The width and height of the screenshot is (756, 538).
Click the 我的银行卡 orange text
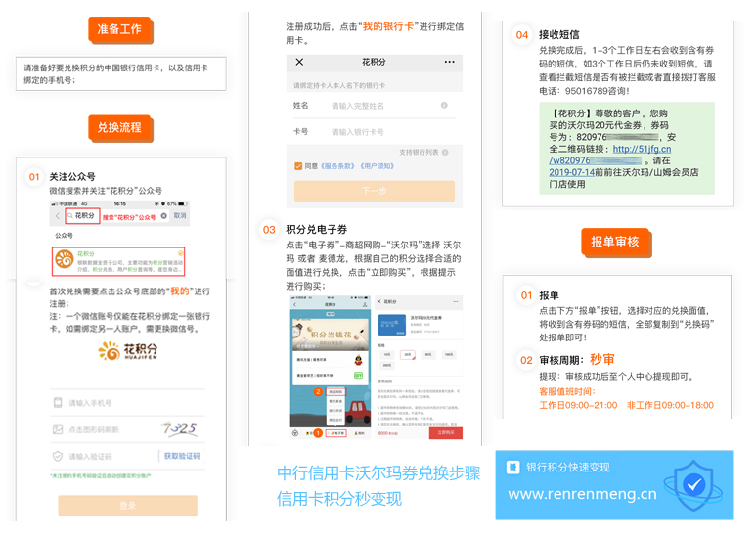tap(388, 26)
